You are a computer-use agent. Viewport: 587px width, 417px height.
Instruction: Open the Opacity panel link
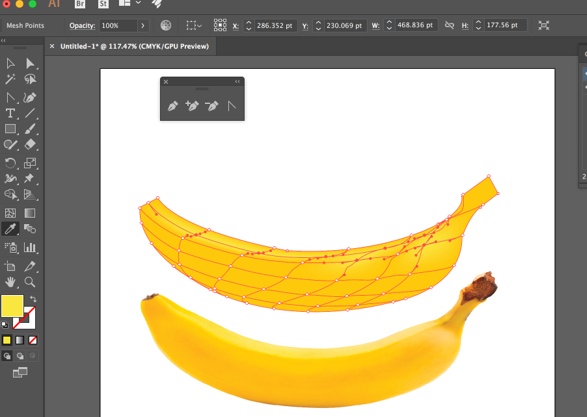[x=82, y=25]
